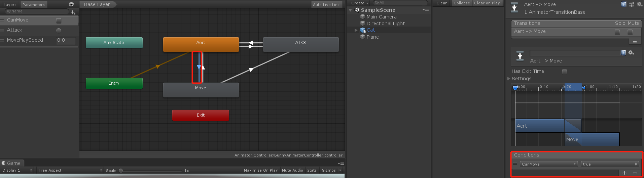Toggle Auto Live Link button
Screen dimensions: 644x178
click(326, 5)
